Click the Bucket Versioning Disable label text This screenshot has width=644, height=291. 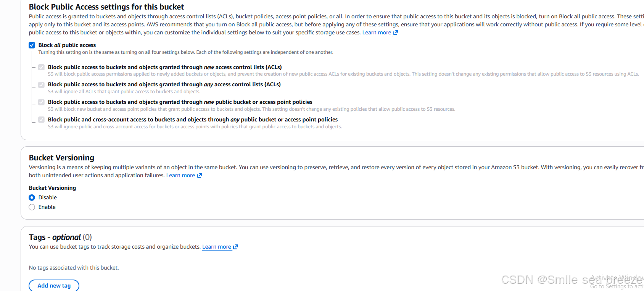(47, 197)
